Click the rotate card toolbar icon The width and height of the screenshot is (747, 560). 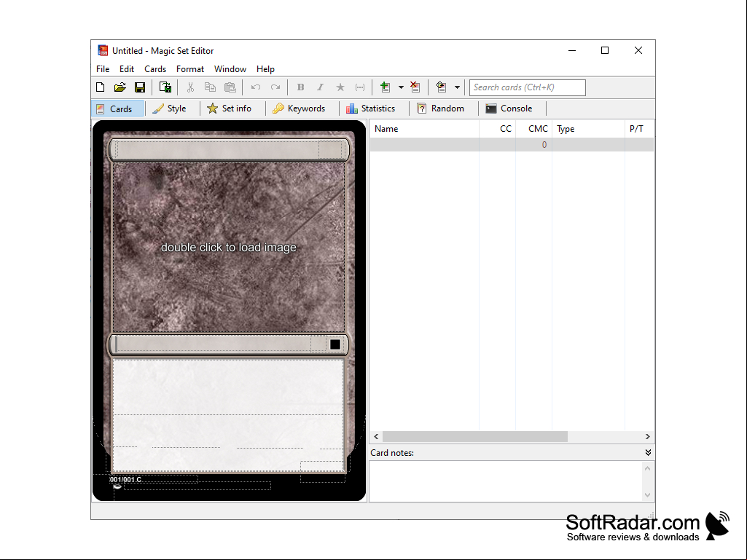(x=441, y=87)
